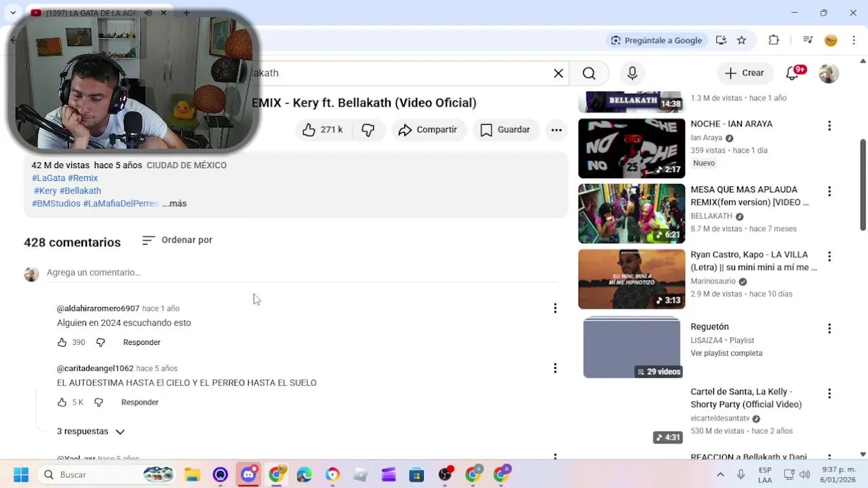868x488 pixels.
Task: Expand 3 respuestas replies
Action: [90, 432]
